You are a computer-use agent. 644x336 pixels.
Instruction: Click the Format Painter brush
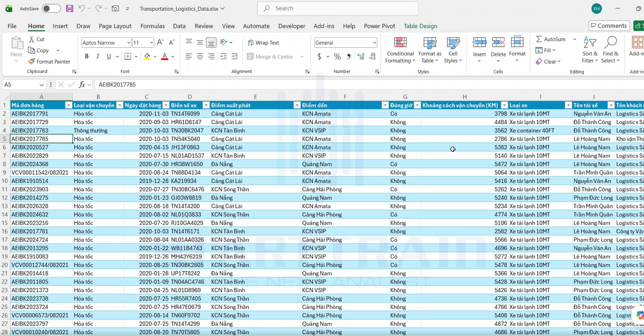tap(49, 62)
